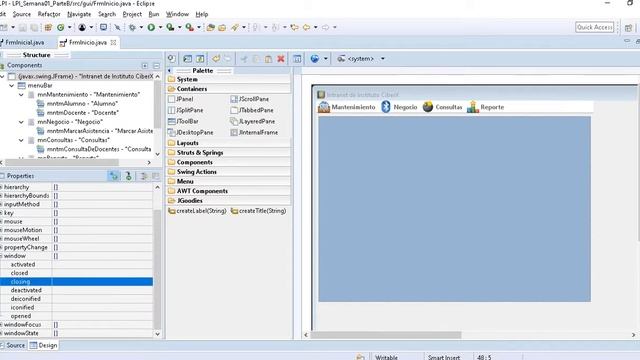Click show events toggle in Properties header
Viewport: 640px width, 360px height.
(x=114, y=176)
